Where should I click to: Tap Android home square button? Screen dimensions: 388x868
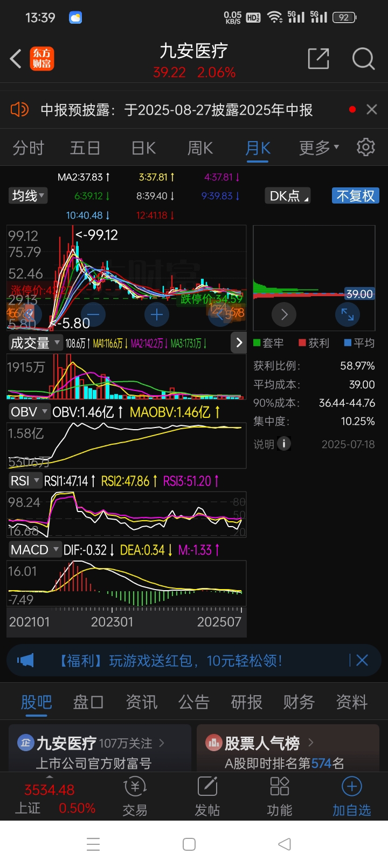pyautogui.click(x=189, y=844)
